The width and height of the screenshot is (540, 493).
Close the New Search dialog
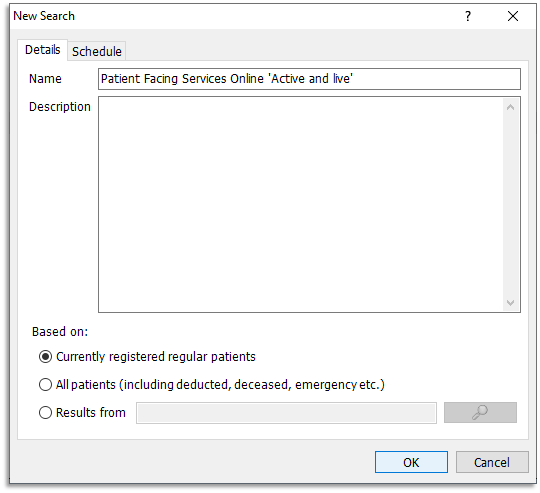(513, 16)
